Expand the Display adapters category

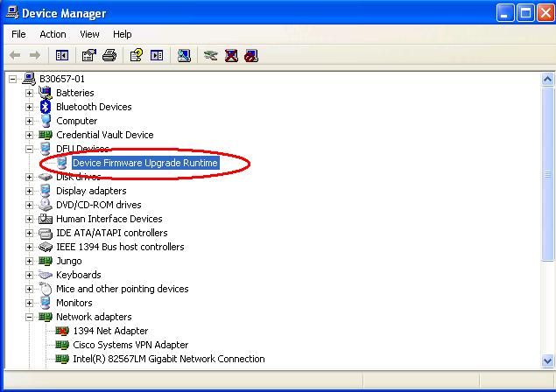[29, 191]
